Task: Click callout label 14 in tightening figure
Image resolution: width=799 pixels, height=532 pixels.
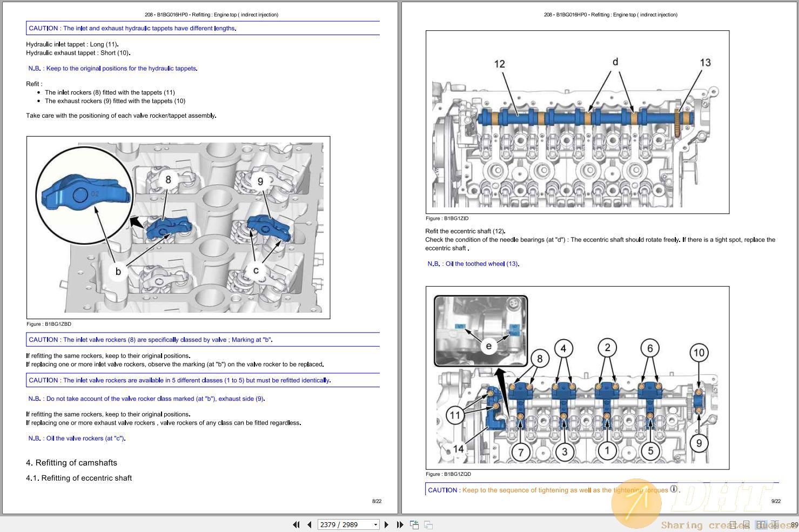Action: pyautogui.click(x=458, y=449)
